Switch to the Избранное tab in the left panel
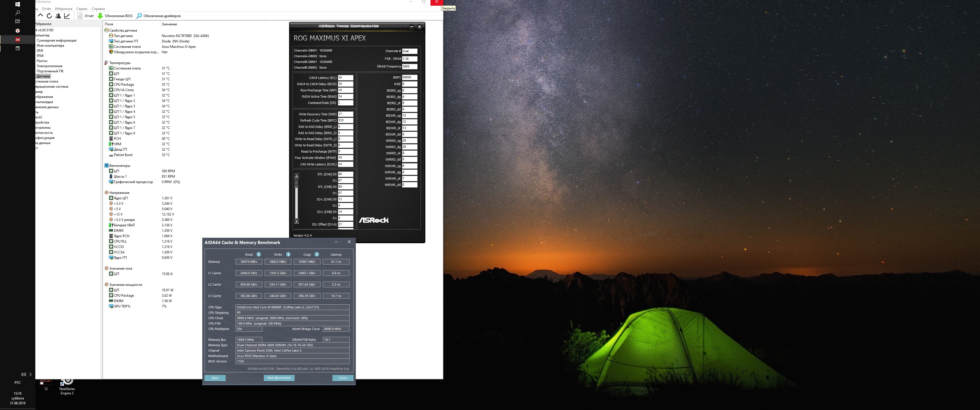Screen dimensions: 980x410 (43, 24)
